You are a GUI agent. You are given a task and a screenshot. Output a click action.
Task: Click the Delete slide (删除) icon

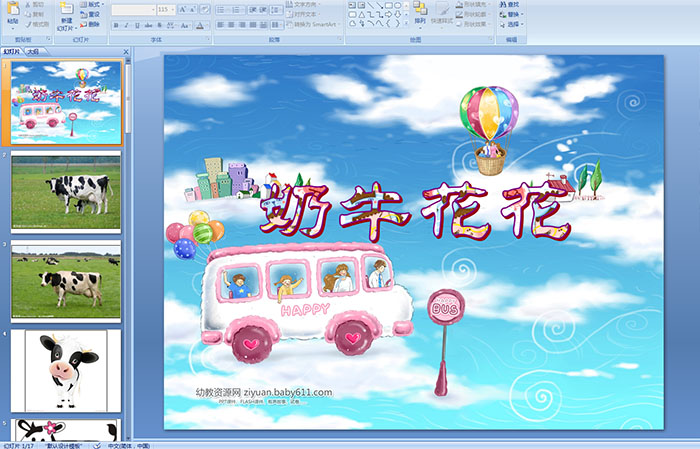91,25
